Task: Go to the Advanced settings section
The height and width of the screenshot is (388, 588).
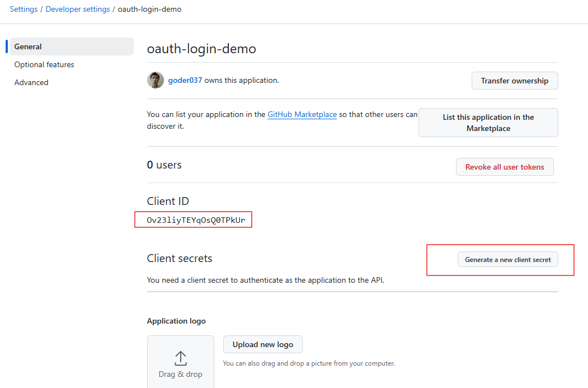Action: pyautogui.click(x=31, y=82)
